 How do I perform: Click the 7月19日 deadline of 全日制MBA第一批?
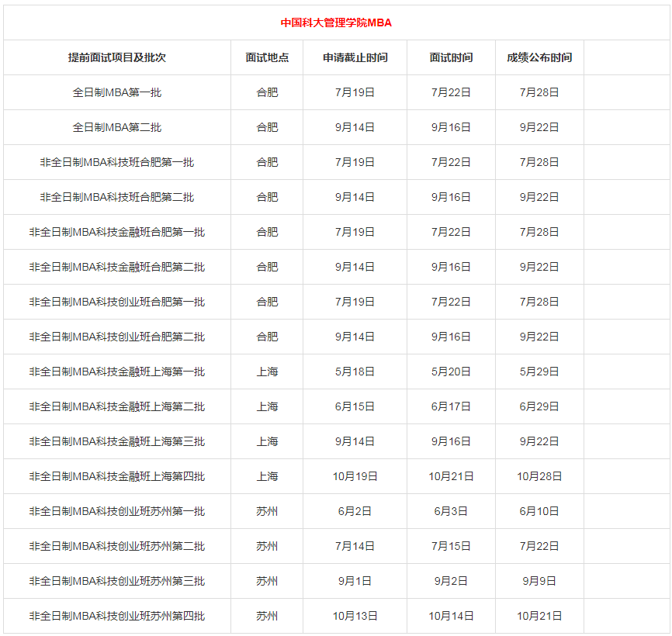click(x=355, y=92)
